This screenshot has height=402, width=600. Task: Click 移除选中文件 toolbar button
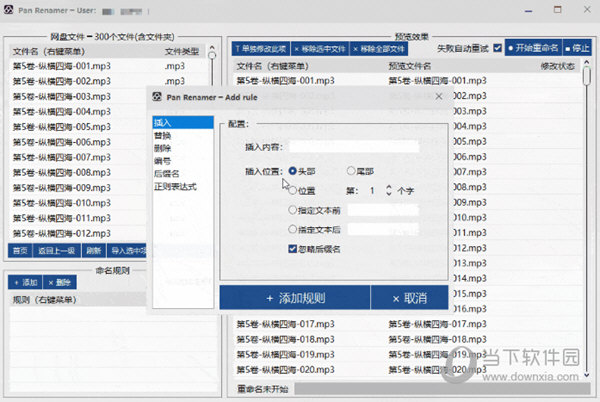click(x=320, y=49)
